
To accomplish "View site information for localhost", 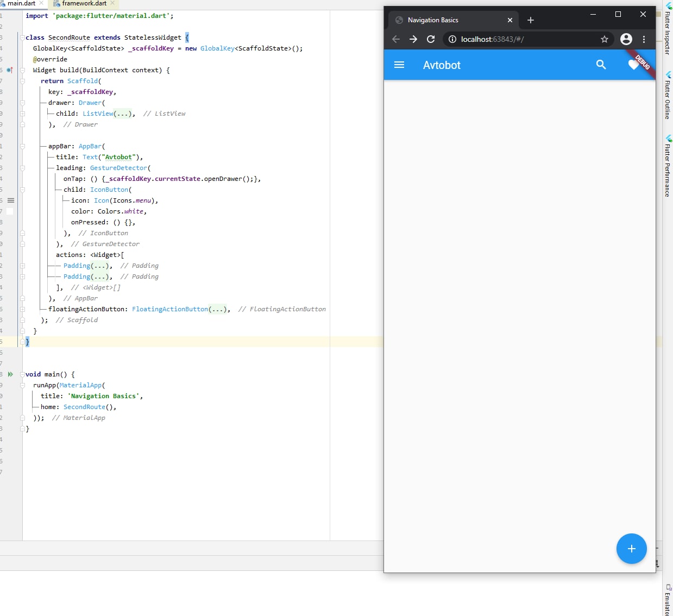I will (452, 39).
